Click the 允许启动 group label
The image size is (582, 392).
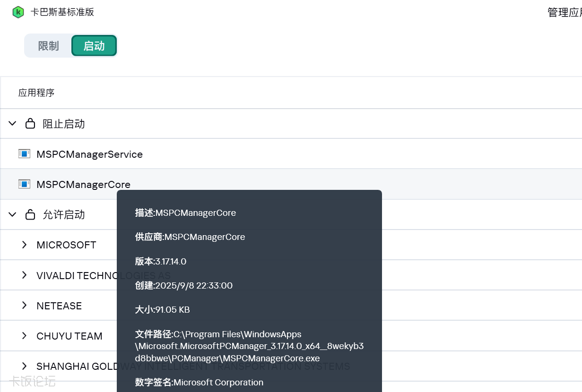[64, 215]
